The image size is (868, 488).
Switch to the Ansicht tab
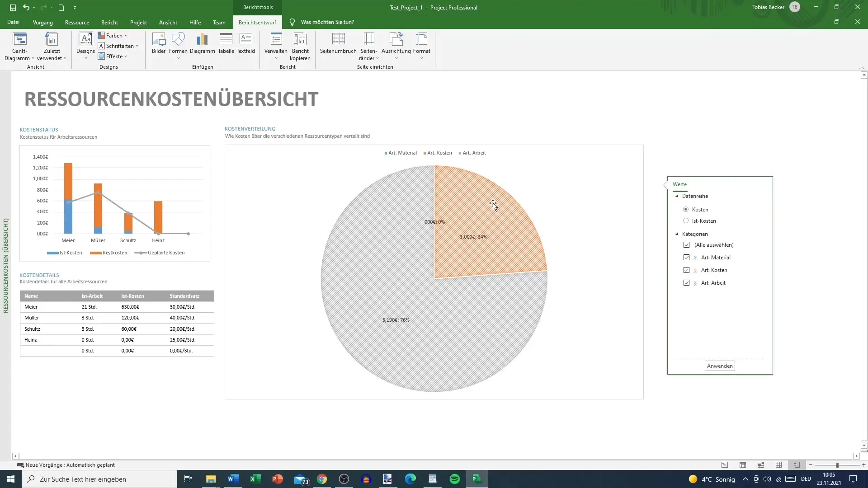[168, 22]
